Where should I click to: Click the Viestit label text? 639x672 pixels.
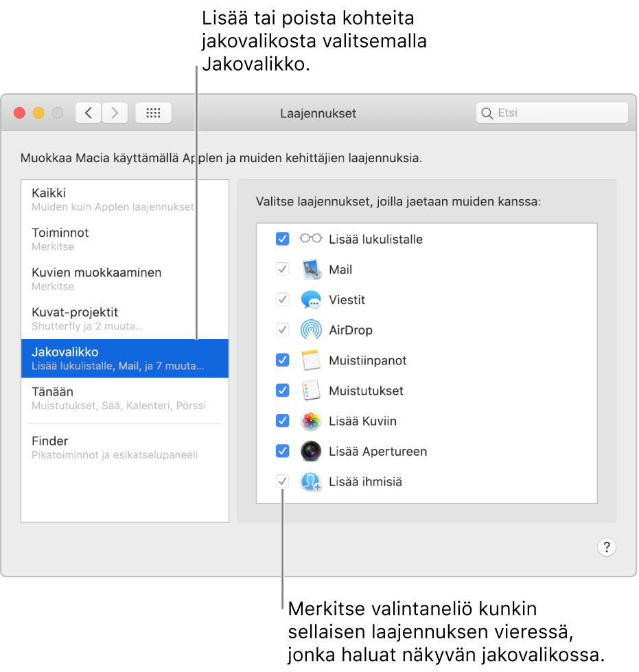click(x=347, y=300)
